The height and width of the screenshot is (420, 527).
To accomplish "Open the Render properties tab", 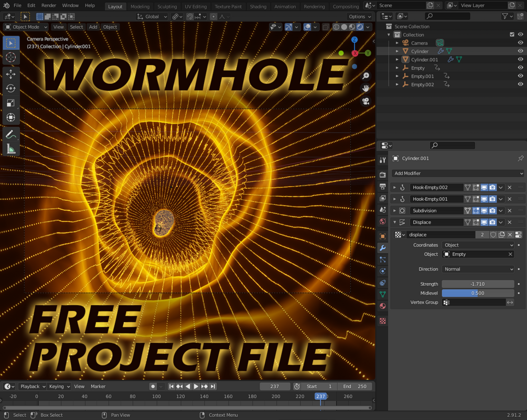I will pyautogui.click(x=383, y=175).
